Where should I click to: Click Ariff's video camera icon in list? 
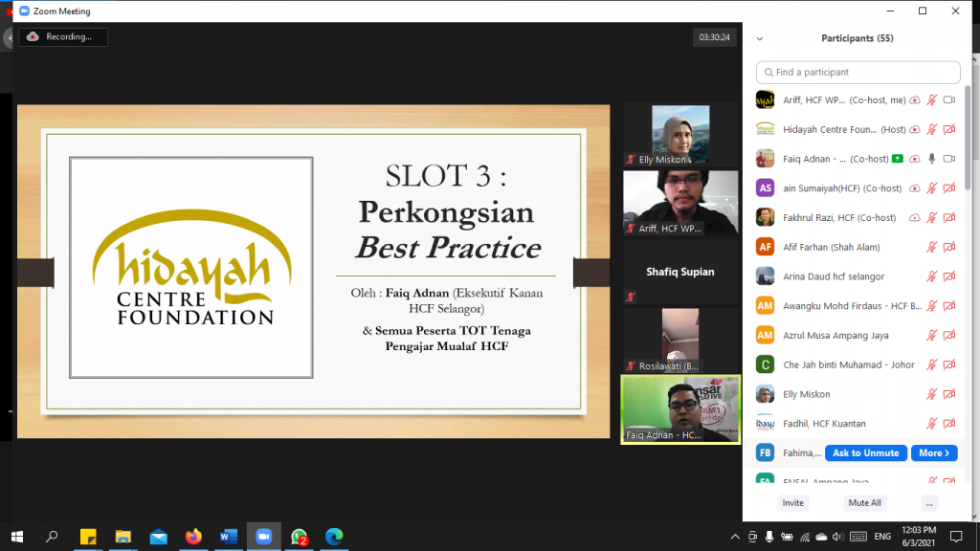click(949, 100)
